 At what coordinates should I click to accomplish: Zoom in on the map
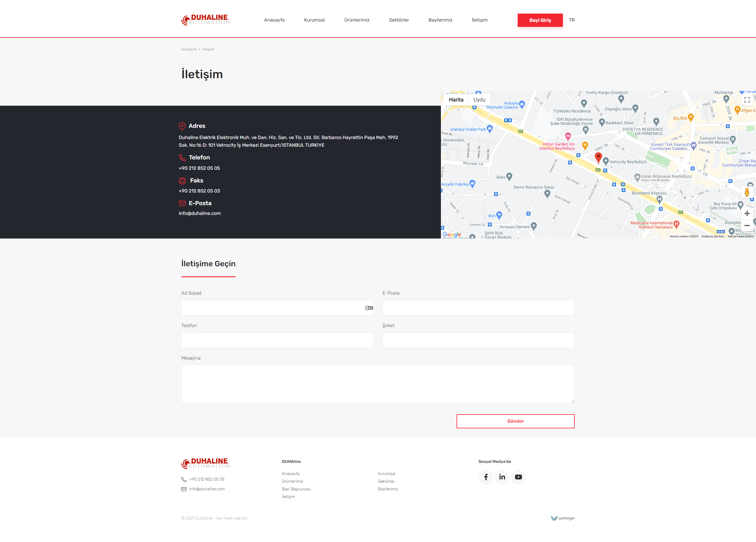click(747, 213)
